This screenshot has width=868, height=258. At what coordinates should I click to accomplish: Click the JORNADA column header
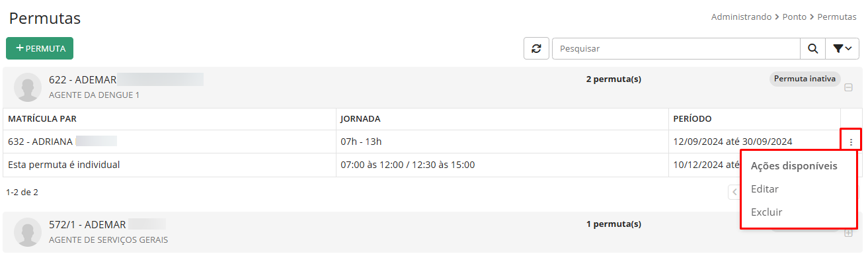(x=360, y=119)
